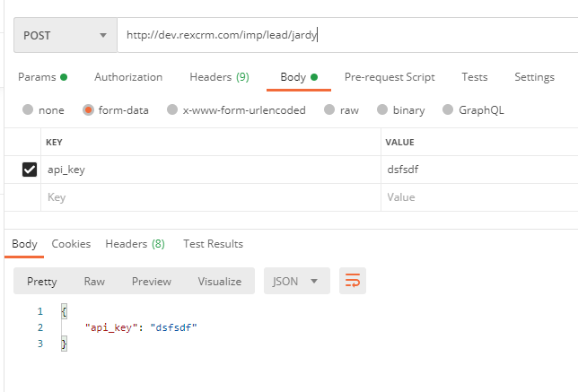Open the POST method dropdown
Viewport: 578px width, 392px height.
[x=65, y=36]
